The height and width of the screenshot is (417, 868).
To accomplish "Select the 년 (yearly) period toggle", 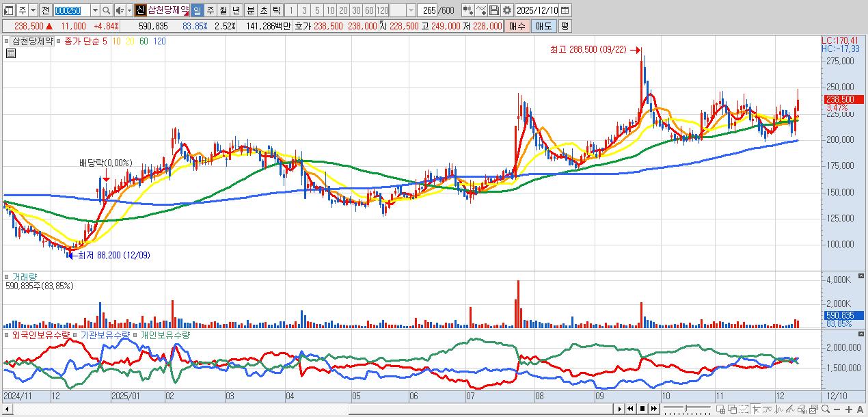I will (x=236, y=10).
